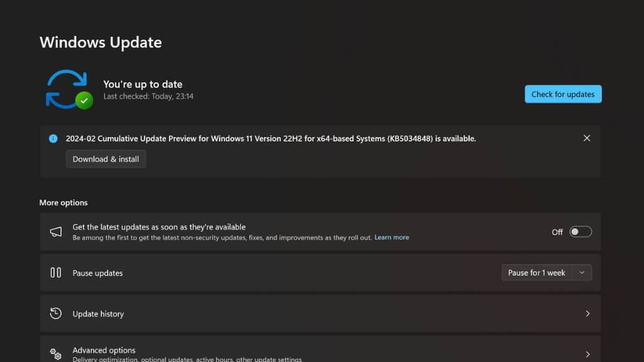Click the gears icon beside Advanced options

click(56, 354)
